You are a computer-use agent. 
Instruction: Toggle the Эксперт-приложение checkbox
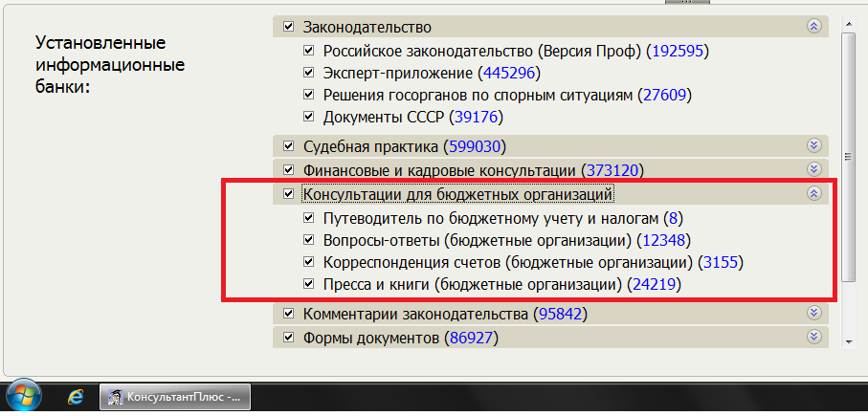point(309,73)
